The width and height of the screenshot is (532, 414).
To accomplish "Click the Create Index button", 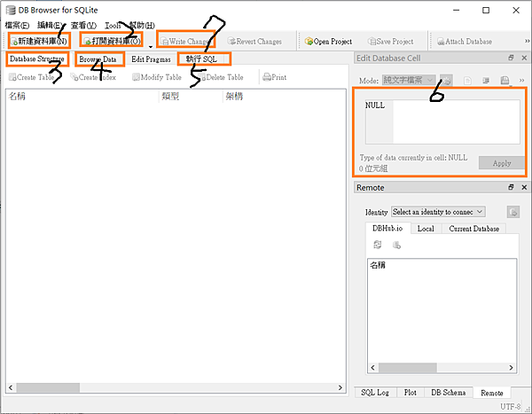I will 93,77.
